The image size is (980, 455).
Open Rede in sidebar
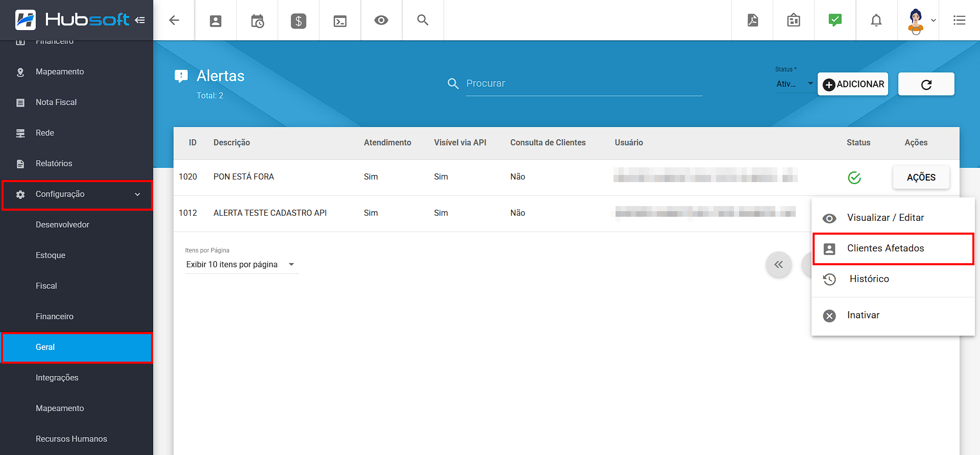(77, 133)
